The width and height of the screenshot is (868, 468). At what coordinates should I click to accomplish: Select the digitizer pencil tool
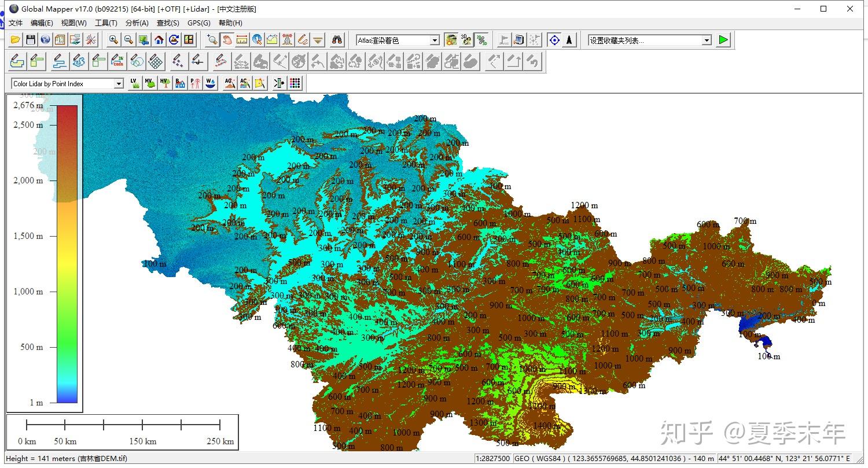303,40
